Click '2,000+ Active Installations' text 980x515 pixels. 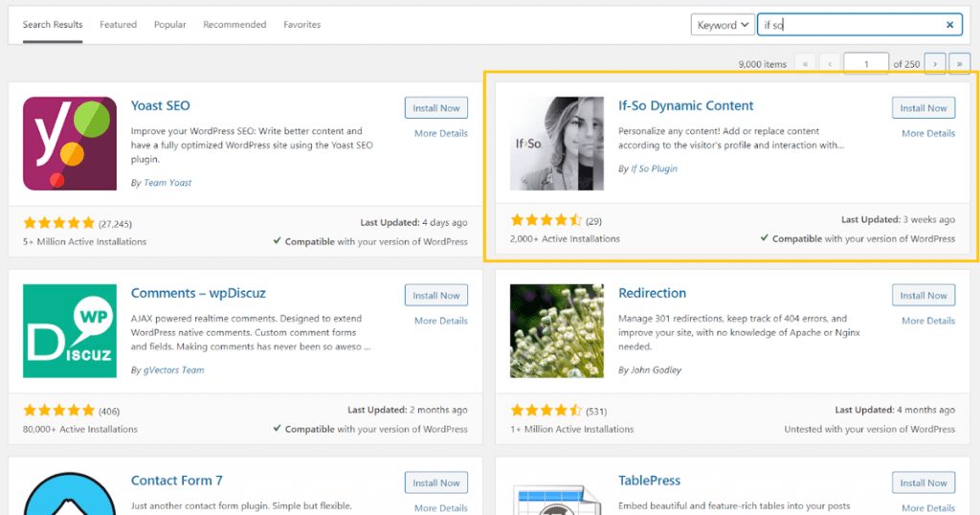[x=565, y=238]
